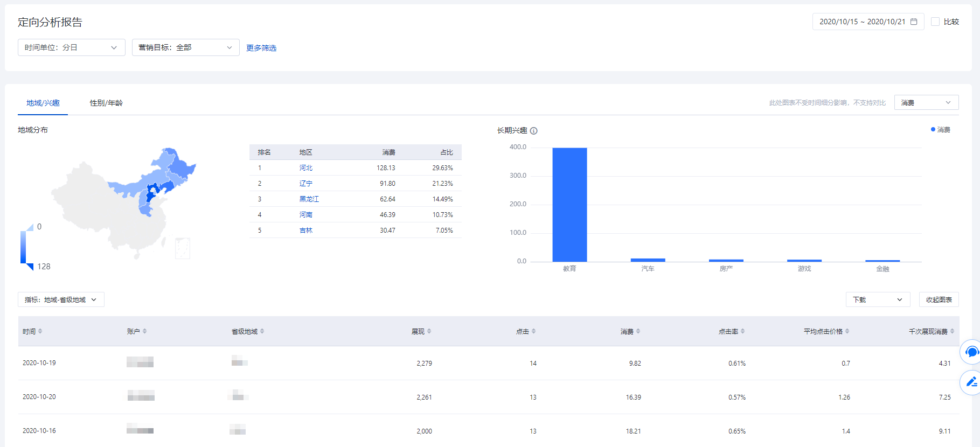Image resolution: width=980 pixels, height=447 pixels.
Task: Click the floating edit feedback pencil icon
Action: tap(971, 382)
